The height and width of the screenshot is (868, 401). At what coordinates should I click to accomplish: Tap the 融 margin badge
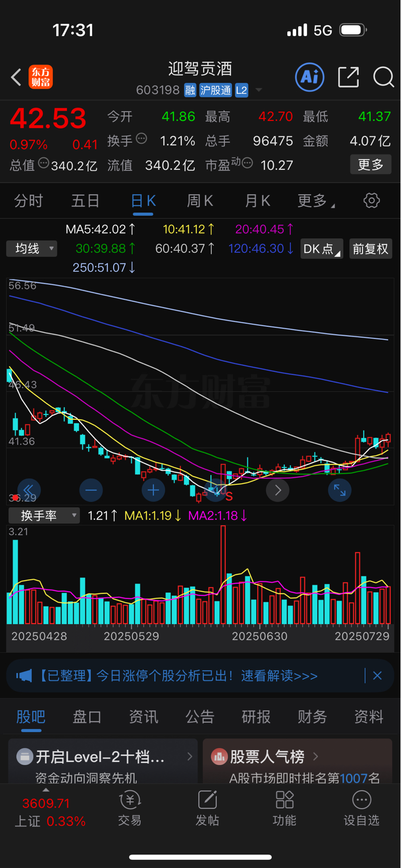click(x=190, y=90)
